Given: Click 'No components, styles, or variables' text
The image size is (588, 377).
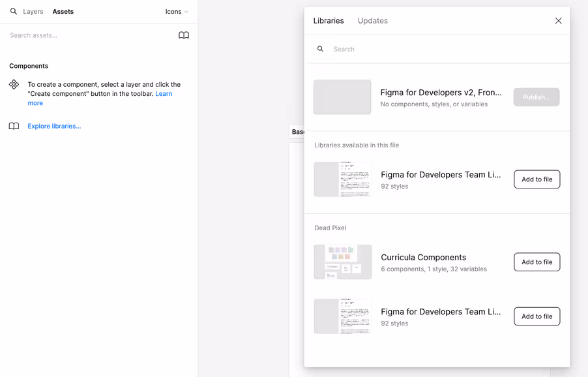Looking at the screenshot, I should (434, 104).
